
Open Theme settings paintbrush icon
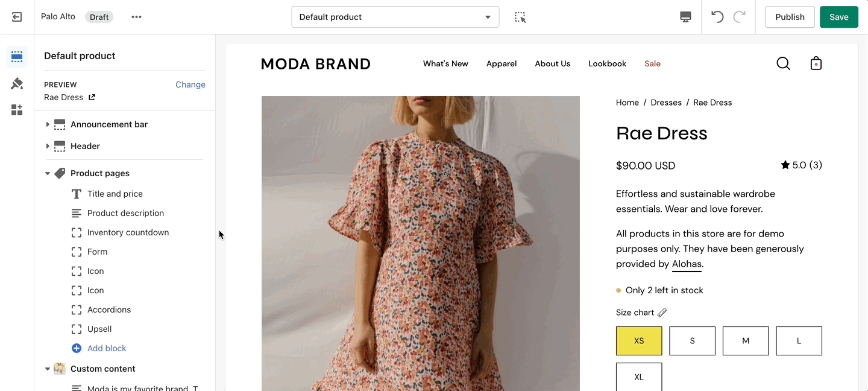(x=17, y=83)
